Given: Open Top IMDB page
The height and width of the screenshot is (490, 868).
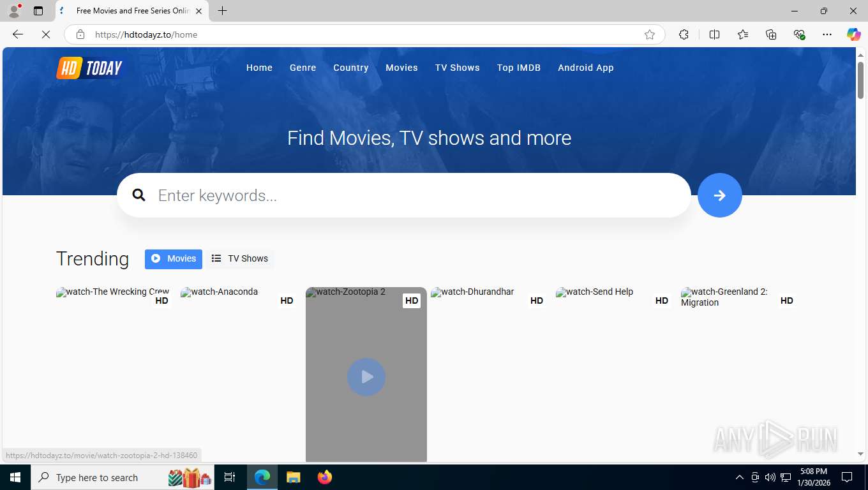Looking at the screenshot, I should 519,68.
